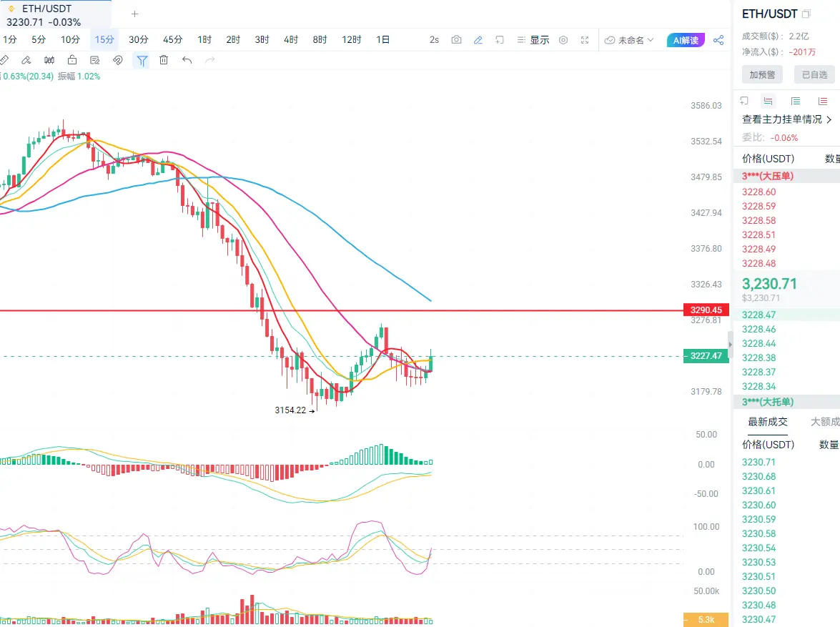Click the red 3290.45 price line label
This screenshot has width=840, height=627.
pyautogui.click(x=706, y=310)
